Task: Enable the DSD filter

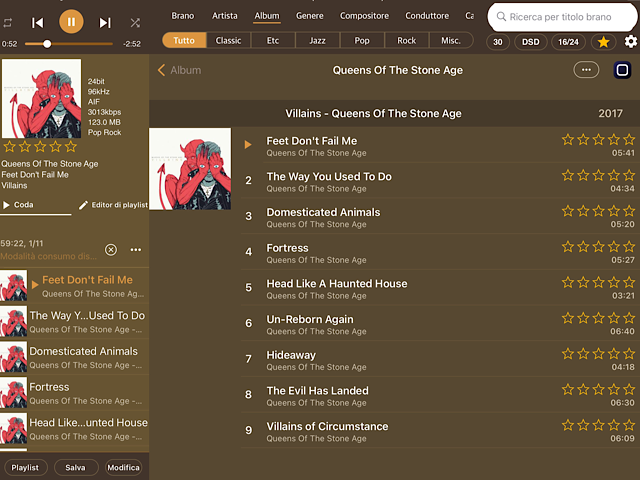Action: pyautogui.click(x=531, y=41)
